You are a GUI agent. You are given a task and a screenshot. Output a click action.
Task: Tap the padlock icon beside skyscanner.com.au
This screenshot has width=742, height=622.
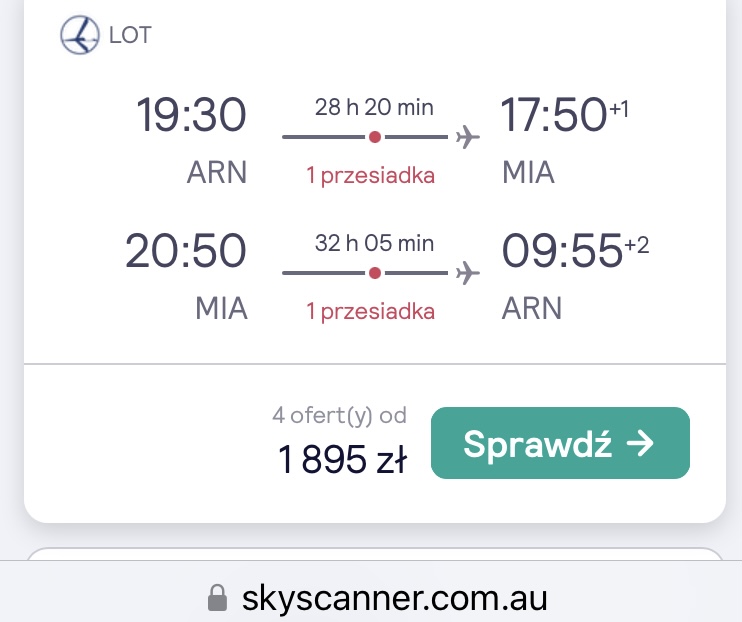click(x=217, y=598)
